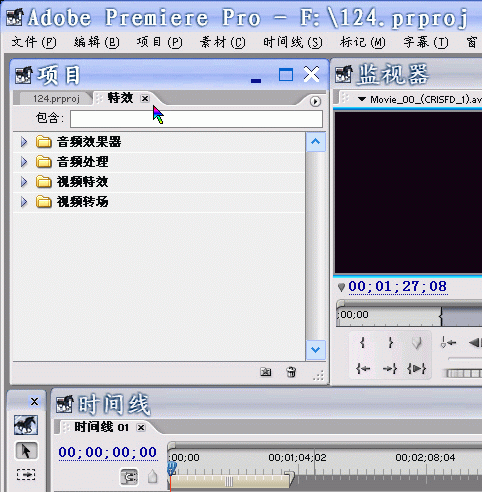
Task: Click the delete trash can icon
Action: (x=291, y=372)
